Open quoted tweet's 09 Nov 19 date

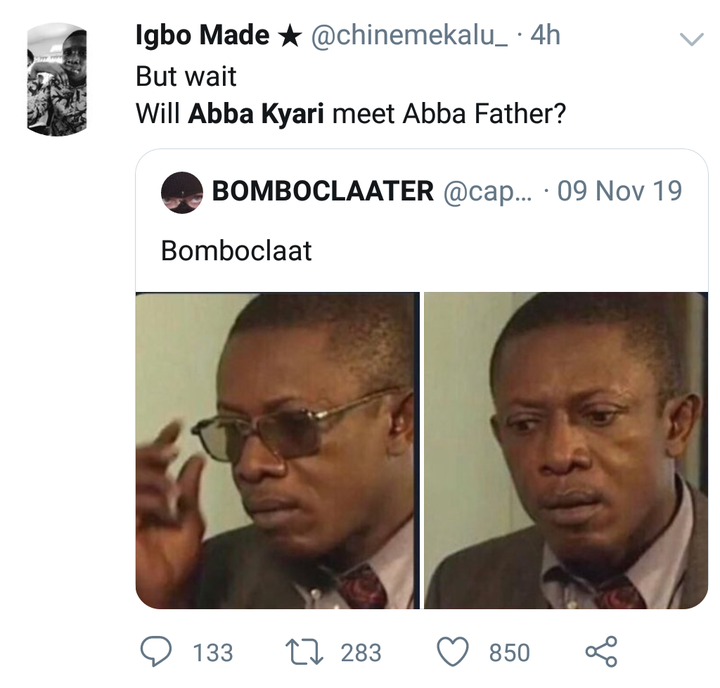[619, 191]
